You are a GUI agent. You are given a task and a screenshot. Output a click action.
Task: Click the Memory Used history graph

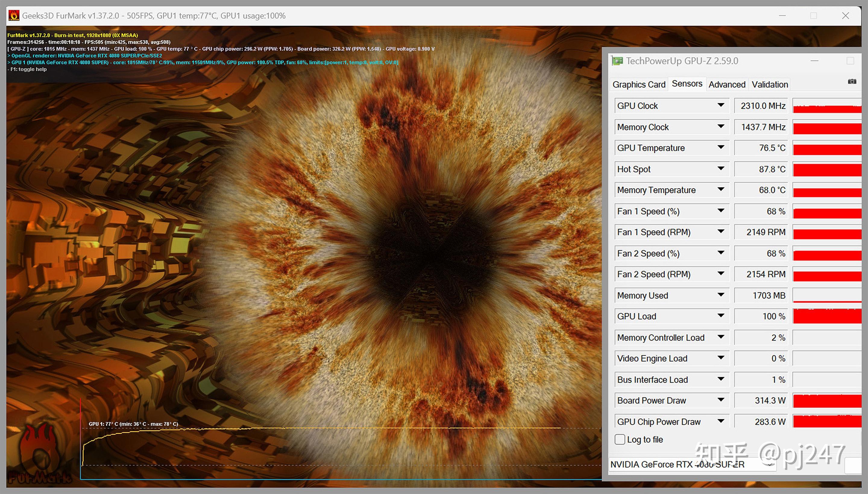pyautogui.click(x=827, y=295)
